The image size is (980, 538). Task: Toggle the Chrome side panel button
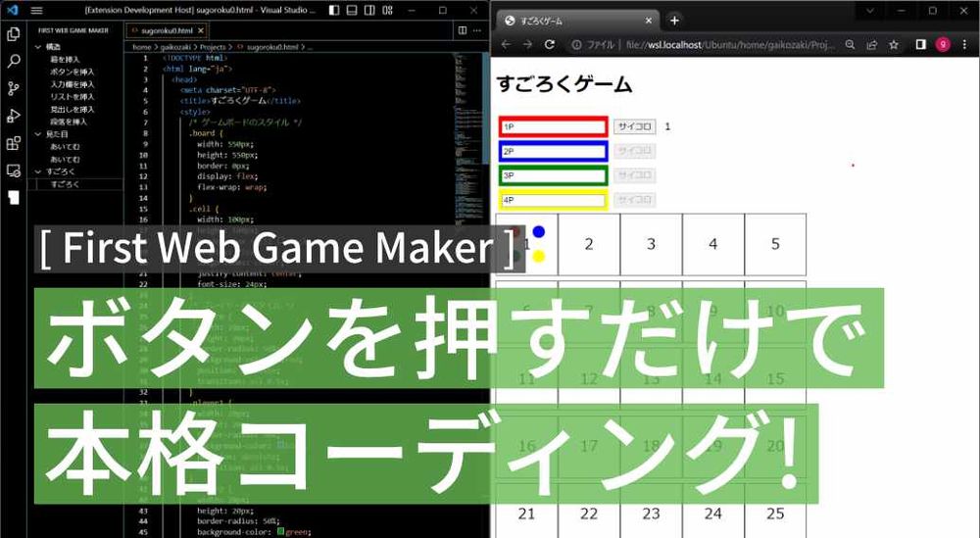click(x=920, y=44)
